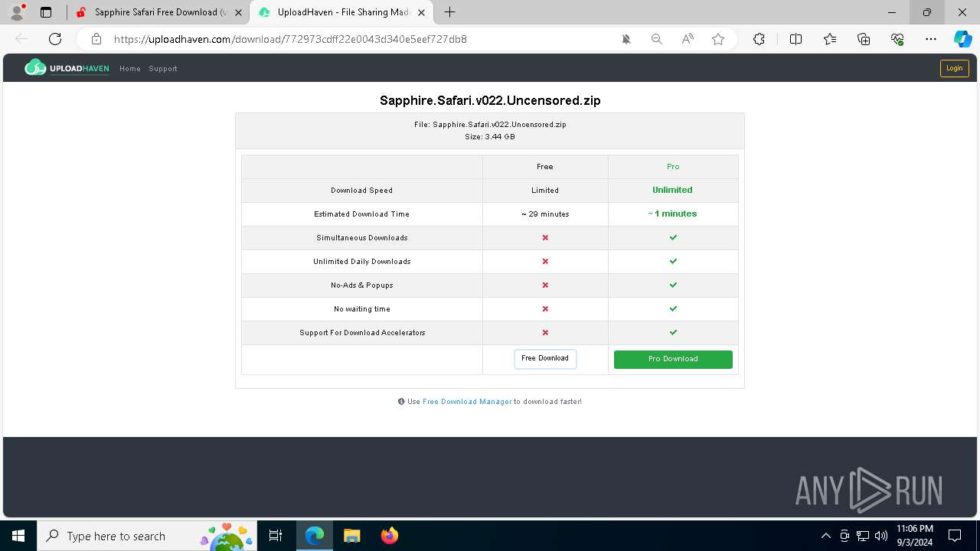Launch Firefox from taskbar
The image size is (980, 551).
[389, 536]
